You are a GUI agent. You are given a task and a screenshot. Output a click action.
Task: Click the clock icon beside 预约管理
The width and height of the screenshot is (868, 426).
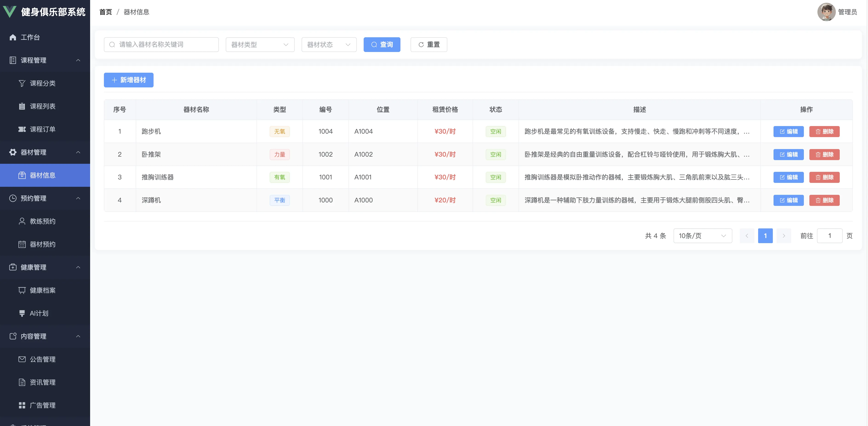pyautogui.click(x=13, y=198)
